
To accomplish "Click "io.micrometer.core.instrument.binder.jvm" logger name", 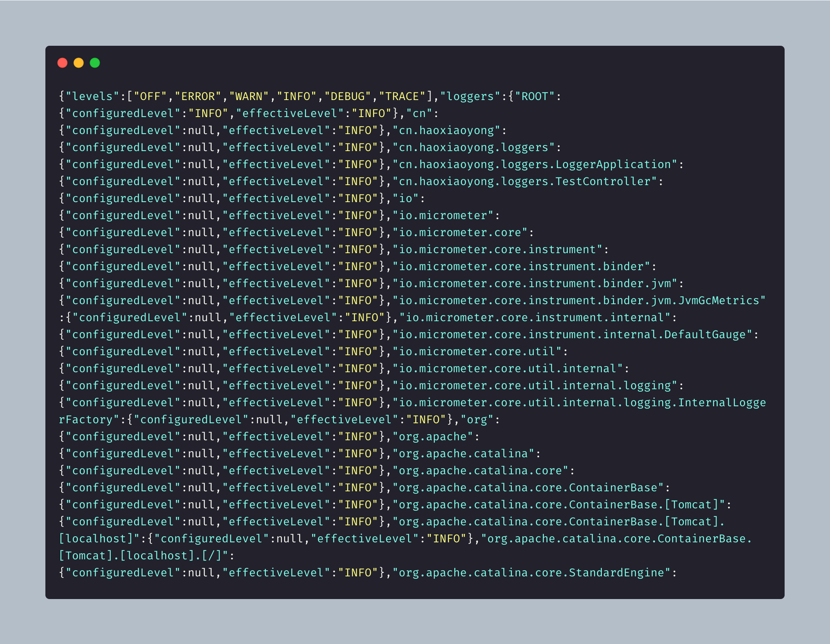I will [x=535, y=284].
